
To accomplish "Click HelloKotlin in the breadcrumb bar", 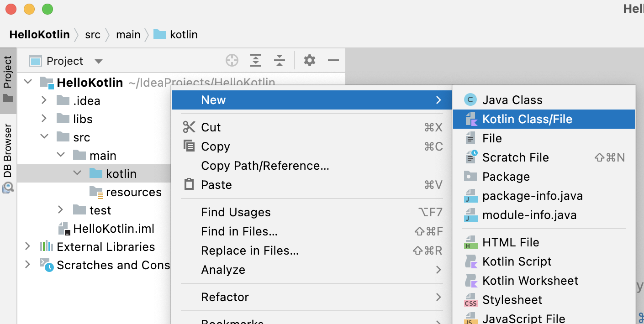I will 40,35.
